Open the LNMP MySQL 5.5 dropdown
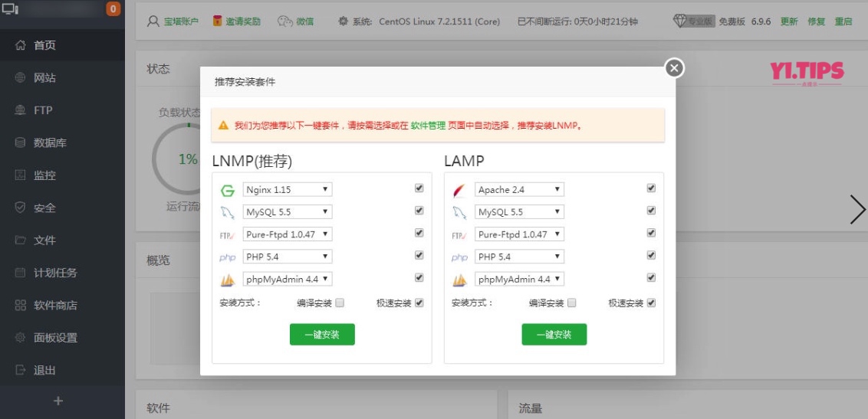The height and width of the screenshot is (419, 868). point(288,211)
